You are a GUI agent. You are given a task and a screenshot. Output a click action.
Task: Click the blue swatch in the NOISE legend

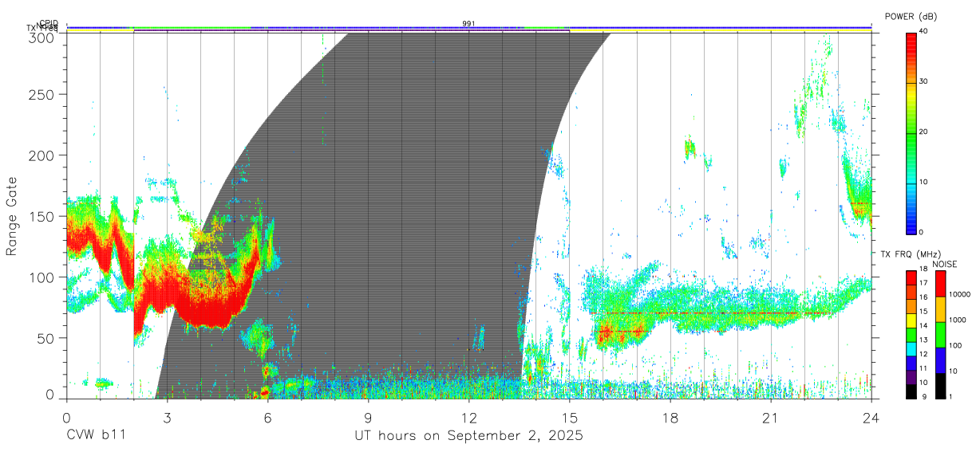[940, 360]
